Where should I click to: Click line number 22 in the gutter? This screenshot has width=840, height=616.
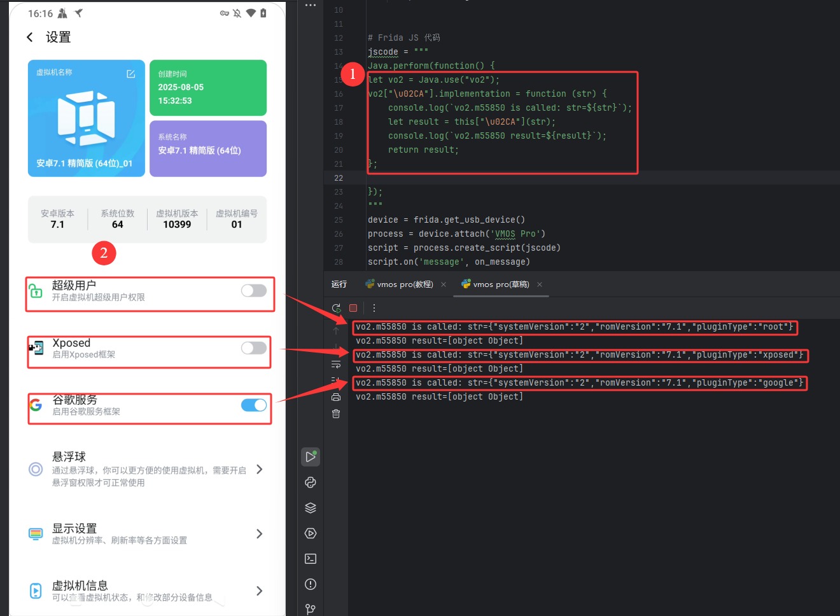[x=339, y=178]
